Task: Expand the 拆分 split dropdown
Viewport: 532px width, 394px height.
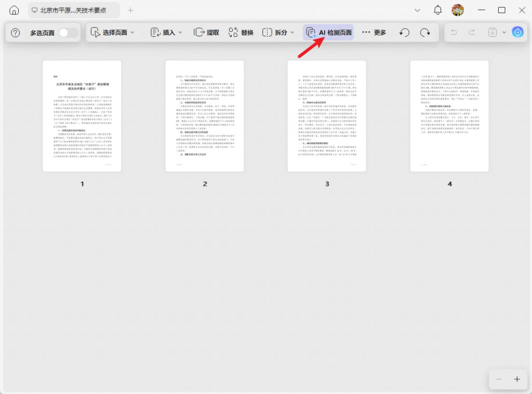Action: (278, 33)
